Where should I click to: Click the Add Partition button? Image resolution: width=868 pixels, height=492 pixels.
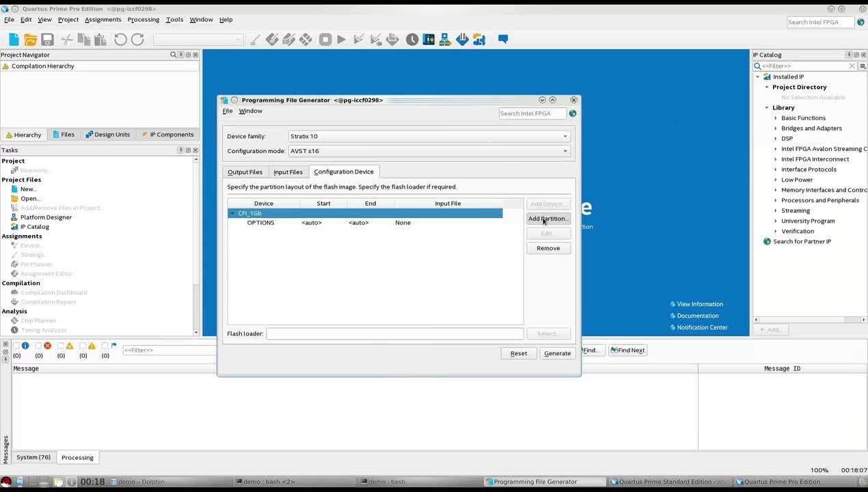click(x=547, y=219)
